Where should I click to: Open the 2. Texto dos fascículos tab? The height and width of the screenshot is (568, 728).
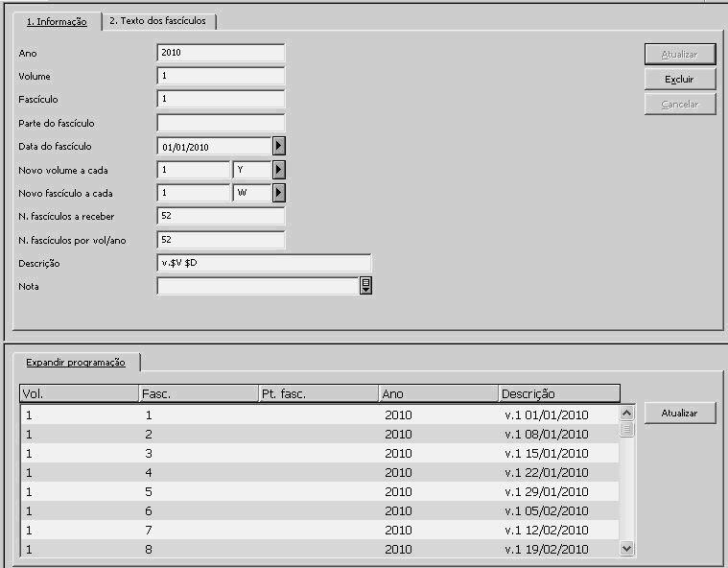(158, 21)
